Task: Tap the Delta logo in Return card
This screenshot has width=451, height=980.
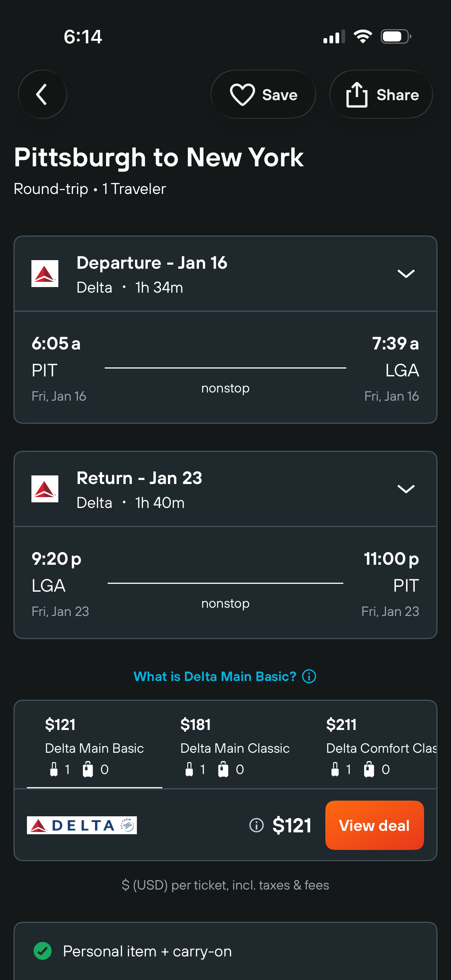Action: (45, 489)
